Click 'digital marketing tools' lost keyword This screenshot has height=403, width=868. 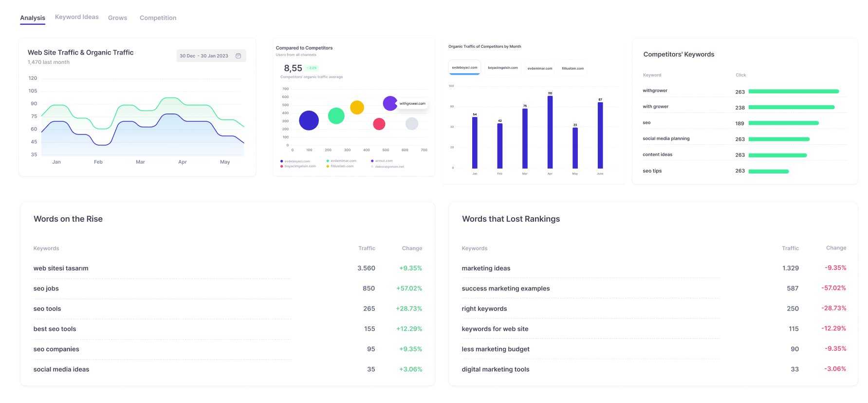click(x=496, y=369)
